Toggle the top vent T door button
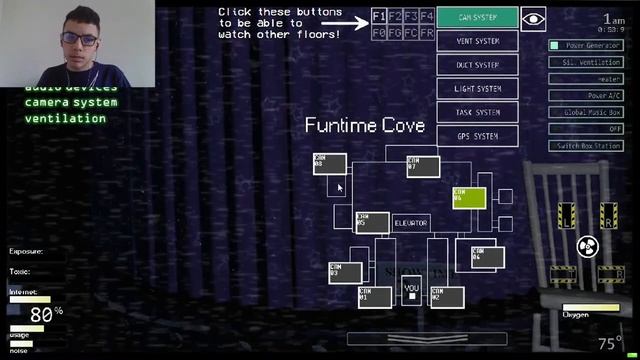Screen dimensions: 640x360 [563, 274]
